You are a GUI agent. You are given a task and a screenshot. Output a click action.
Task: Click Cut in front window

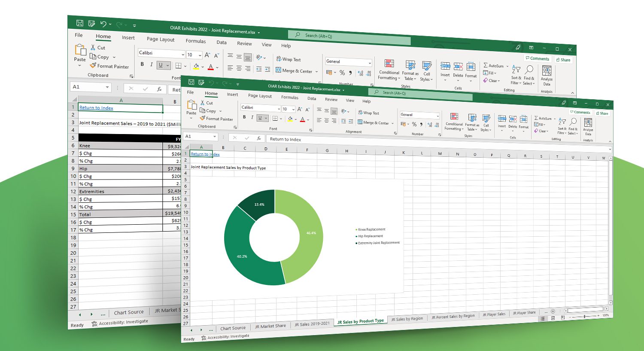[x=207, y=103]
